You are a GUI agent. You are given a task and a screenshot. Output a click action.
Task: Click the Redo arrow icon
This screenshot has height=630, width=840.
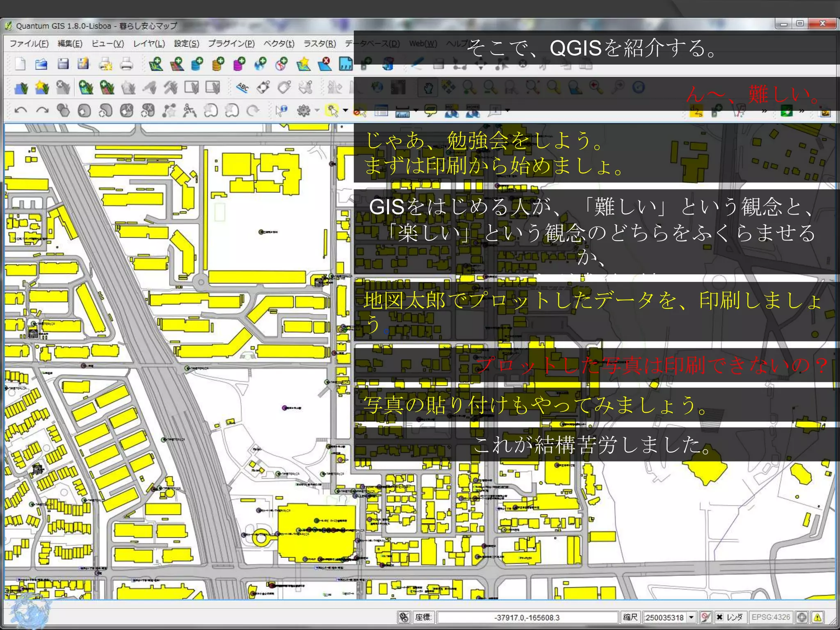(42, 110)
